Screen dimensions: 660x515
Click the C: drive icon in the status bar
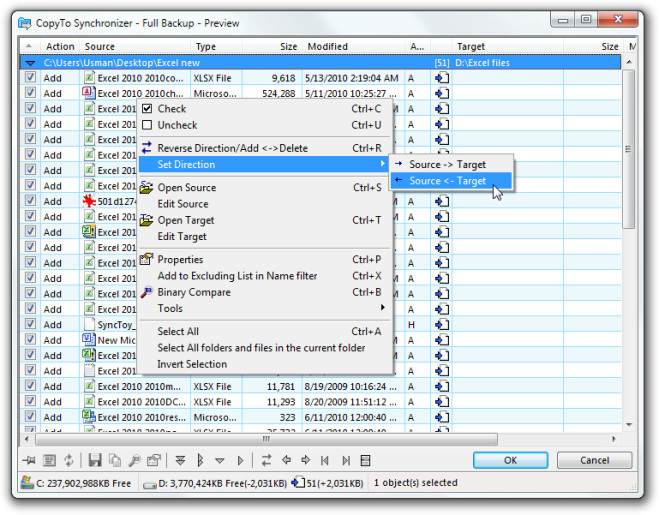click(x=27, y=483)
